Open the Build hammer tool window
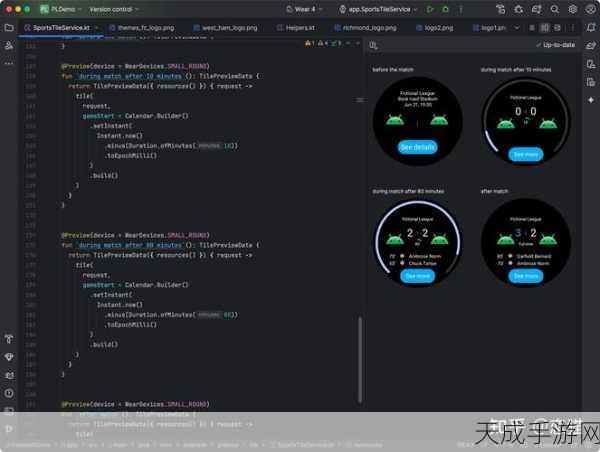This screenshot has height=452, width=600. [9, 339]
